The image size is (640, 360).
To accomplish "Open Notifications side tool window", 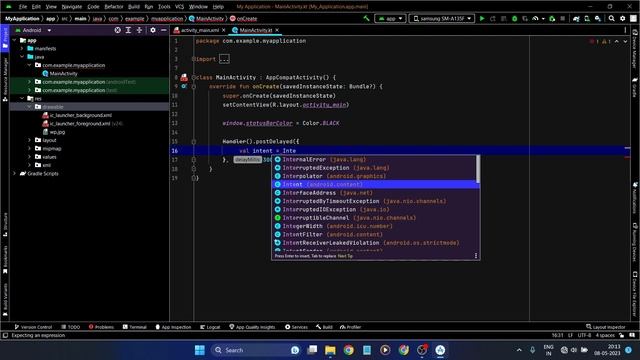I will [635, 197].
